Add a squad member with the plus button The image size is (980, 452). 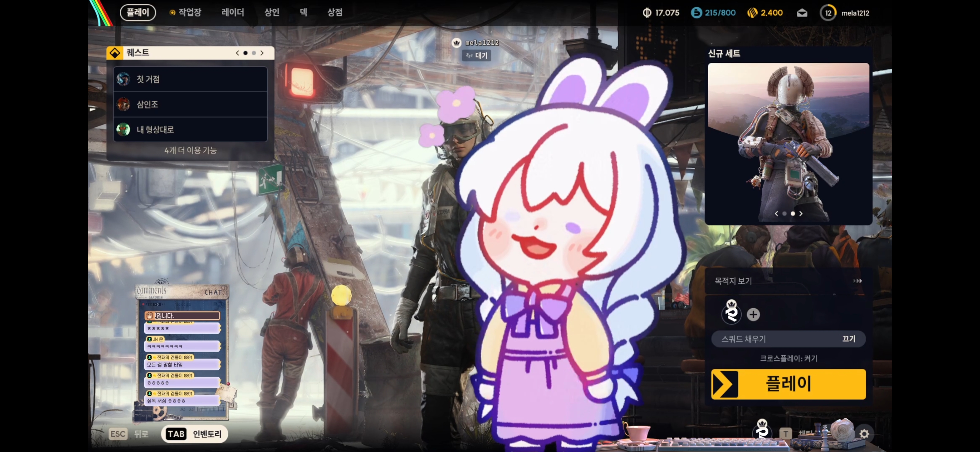[753, 315]
